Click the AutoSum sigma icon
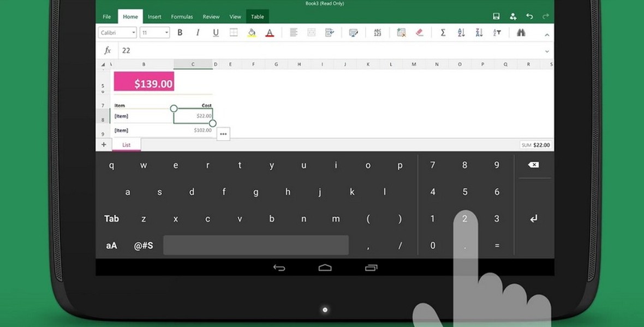The image size is (644, 327). pos(443,33)
